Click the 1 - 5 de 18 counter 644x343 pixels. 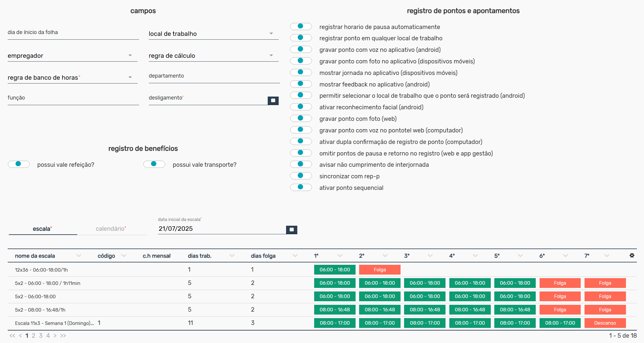[x=623, y=336]
